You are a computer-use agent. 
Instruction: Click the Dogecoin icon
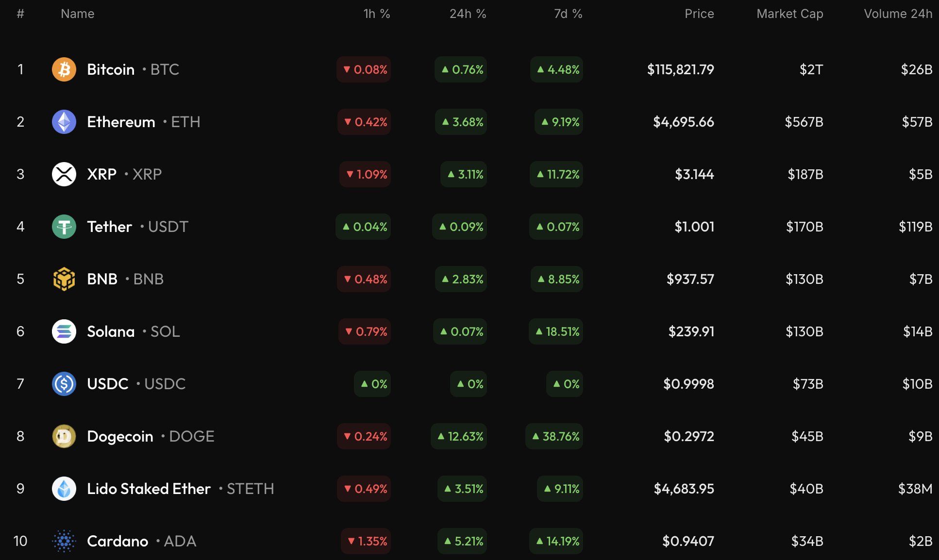point(64,436)
